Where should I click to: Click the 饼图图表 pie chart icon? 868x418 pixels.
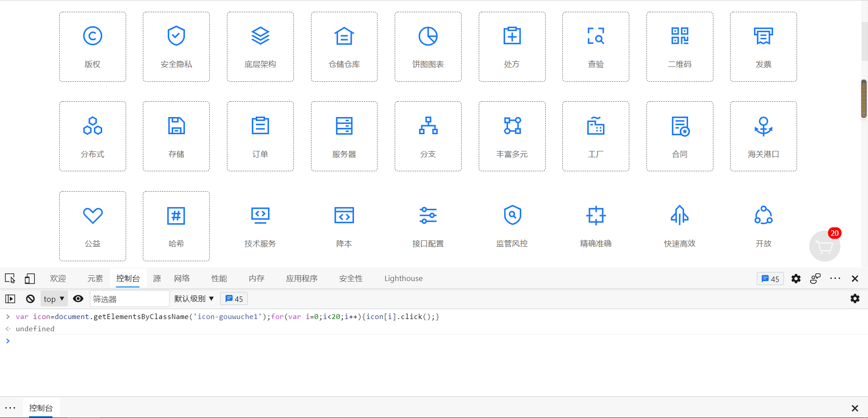pyautogui.click(x=428, y=36)
